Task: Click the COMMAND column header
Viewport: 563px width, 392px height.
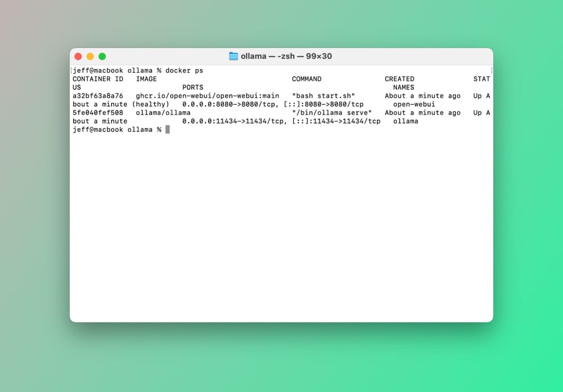Action: pos(307,79)
